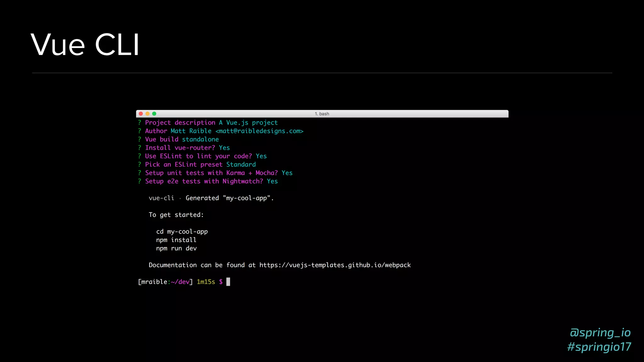Click the 'Install vue-router?' prompt line
Screen dimensions: 644x362
coord(180,148)
